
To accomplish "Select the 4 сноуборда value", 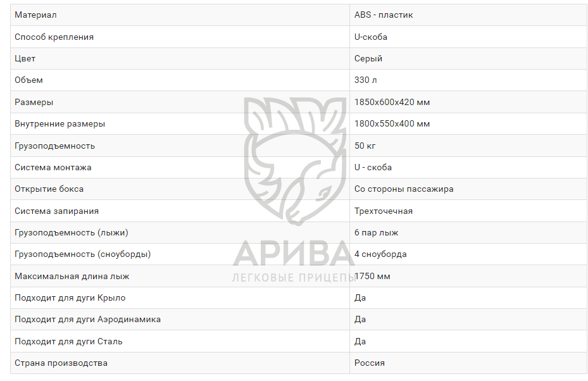I will pyautogui.click(x=380, y=254).
